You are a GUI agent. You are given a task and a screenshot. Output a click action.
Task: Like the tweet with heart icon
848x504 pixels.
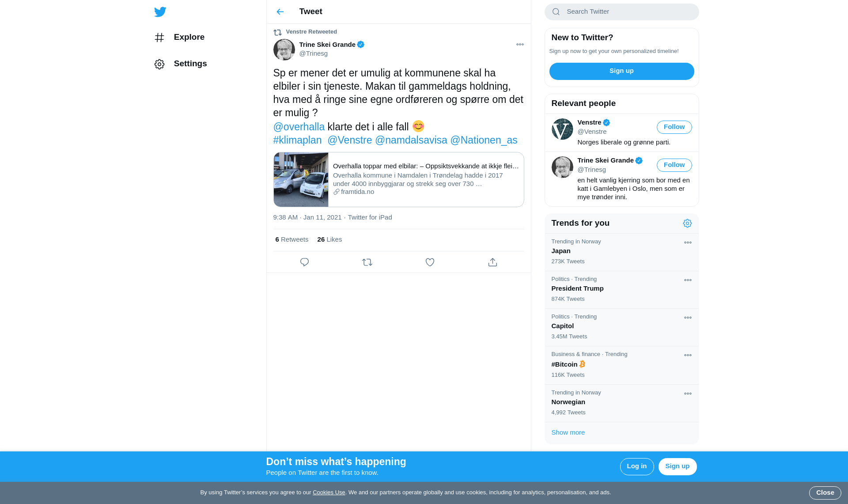click(x=430, y=262)
